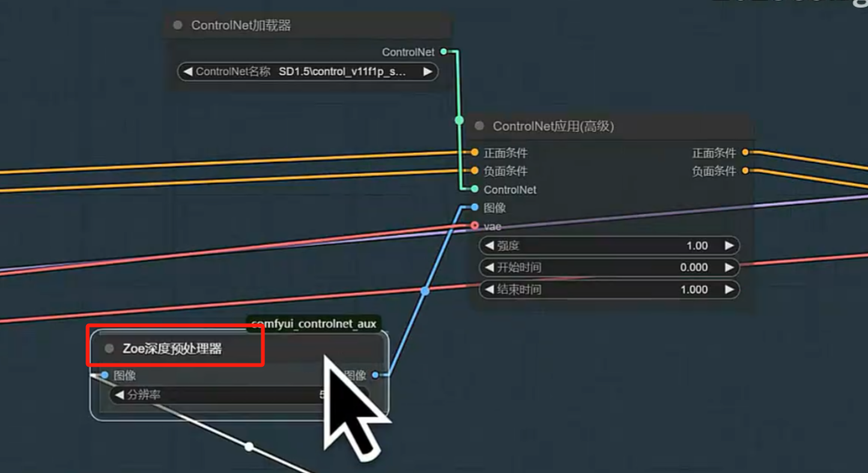Toggle collapse dot on the Zoe深度预处理器 node
Viewport: 868px width, 473px height.
(109, 349)
